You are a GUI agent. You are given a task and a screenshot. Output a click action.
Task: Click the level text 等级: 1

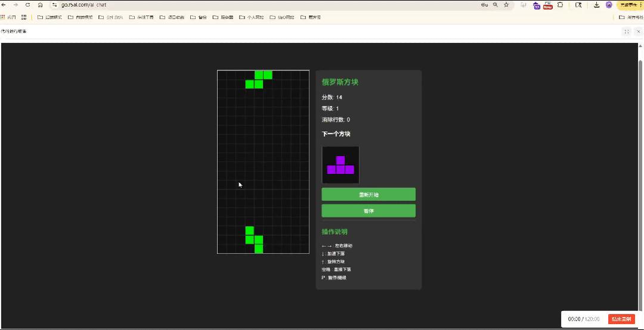[x=330, y=108]
